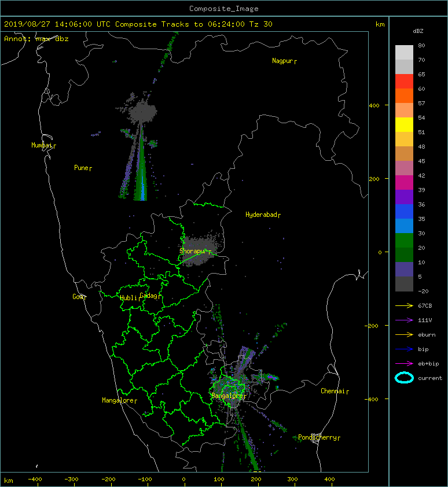
Task: Click the eb+bip legend label
Action: [x=428, y=364]
